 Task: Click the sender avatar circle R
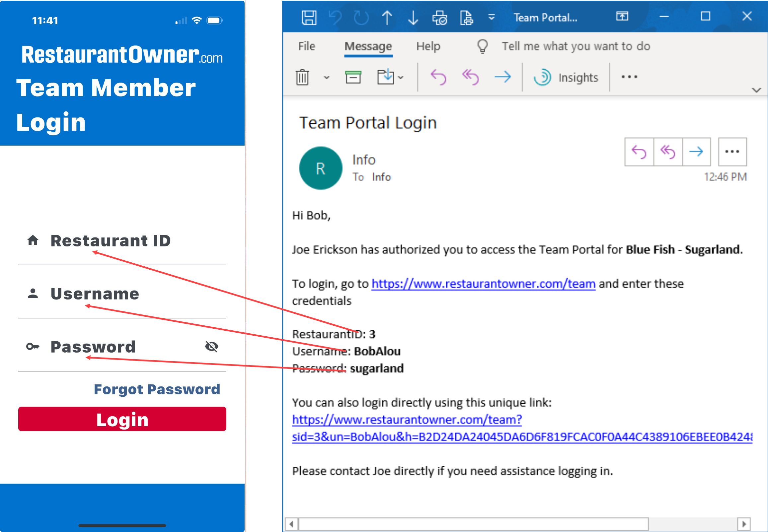click(x=321, y=168)
